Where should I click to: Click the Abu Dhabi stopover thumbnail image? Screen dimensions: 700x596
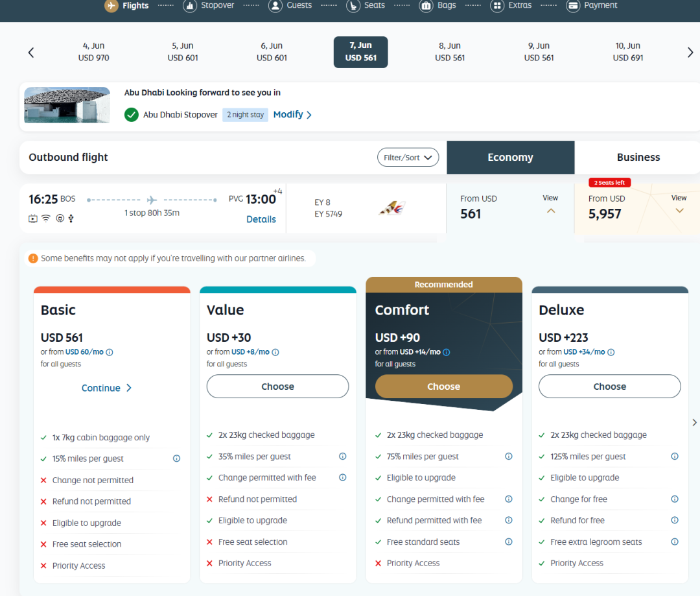(67, 105)
